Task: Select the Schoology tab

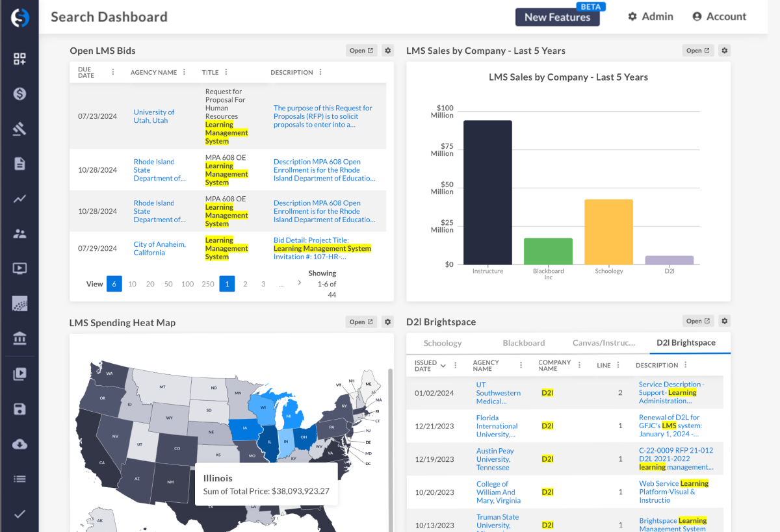Action: click(442, 343)
